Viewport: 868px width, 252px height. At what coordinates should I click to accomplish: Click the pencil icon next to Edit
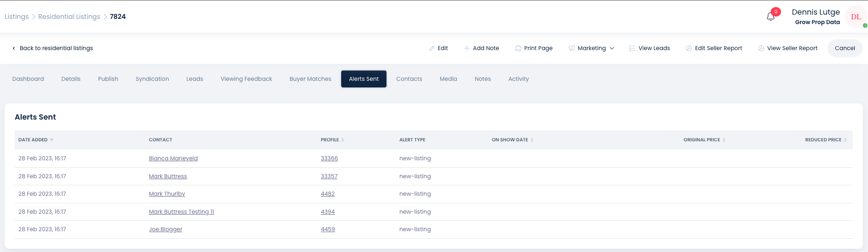(432, 48)
